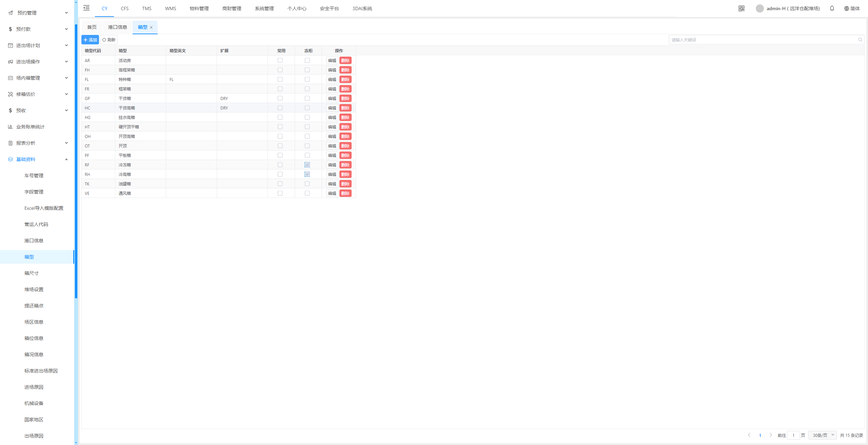
Task: Click the 添加 button
Action: pos(90,40)
